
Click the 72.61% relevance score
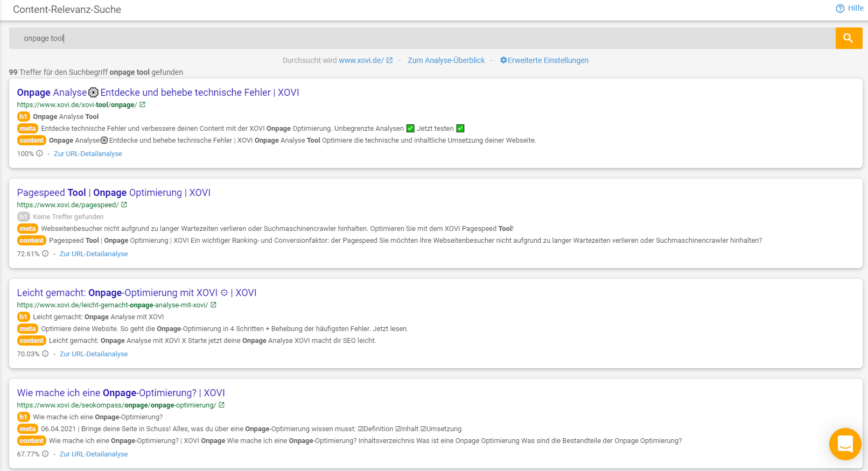pos(29,254)
